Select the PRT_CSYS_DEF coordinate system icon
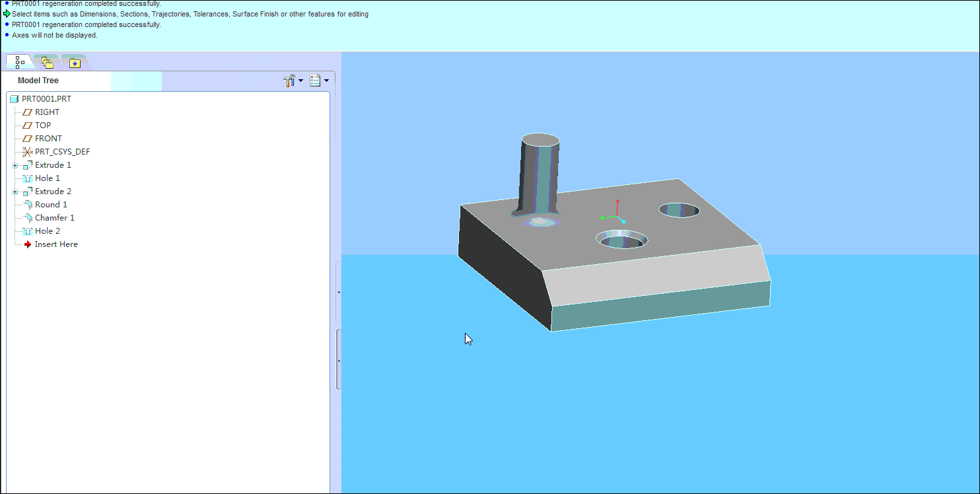Viewport: 980px width, 494px height. 27,152
